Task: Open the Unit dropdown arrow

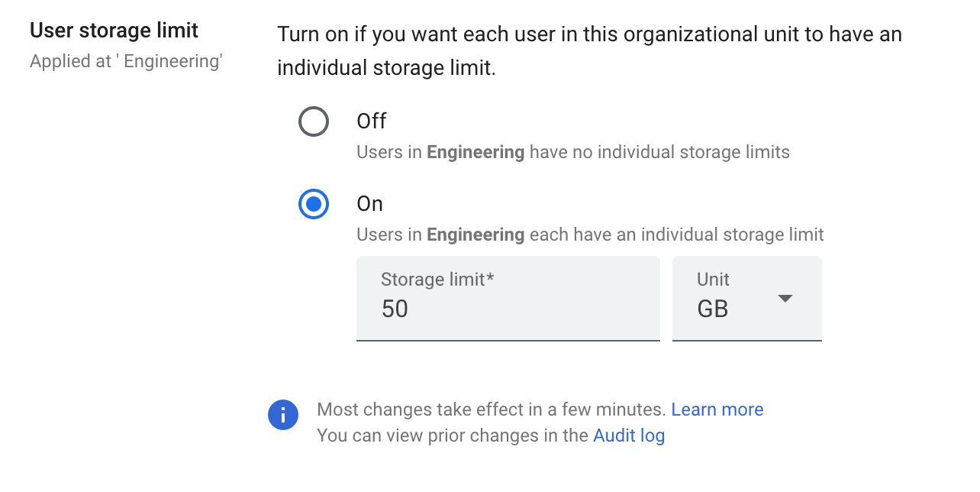Action: (x=785, y=299)
